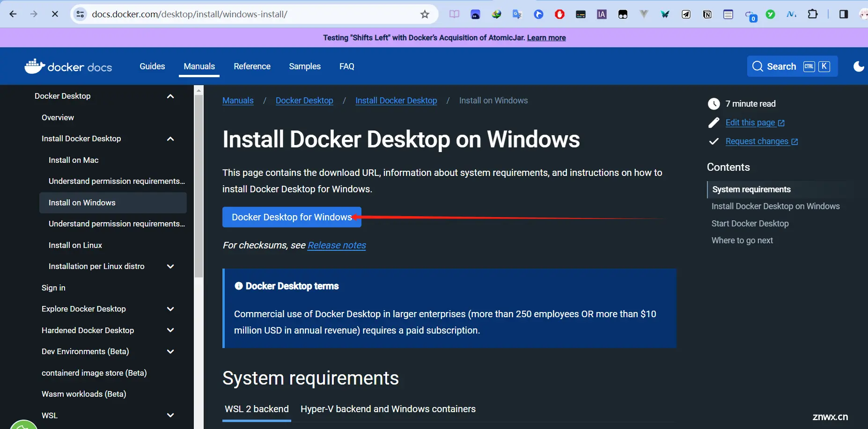Viewport: 868px width, 429px height.
Task: Open Install on Linux sidebar item
Action: 75,245
